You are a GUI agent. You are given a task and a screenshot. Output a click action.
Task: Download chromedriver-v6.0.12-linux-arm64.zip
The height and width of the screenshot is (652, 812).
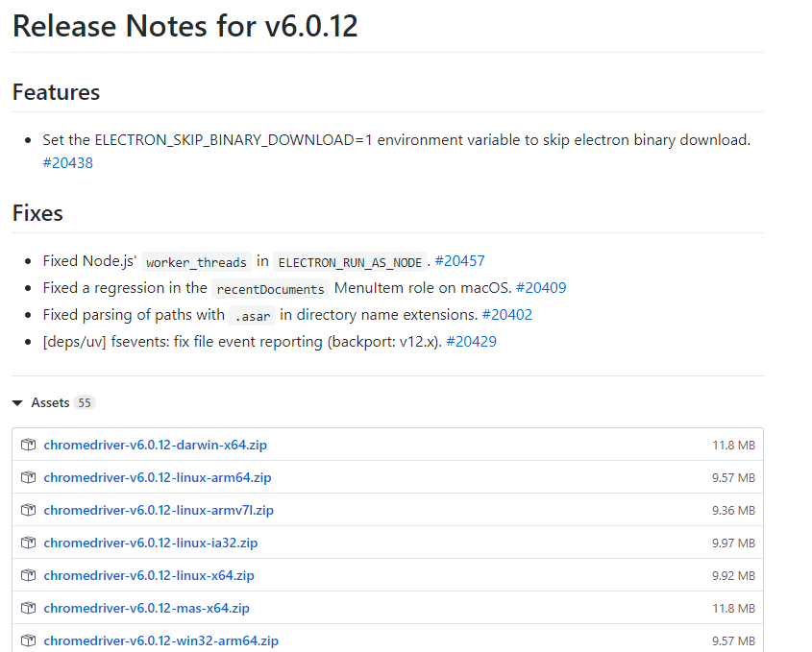(x=158, y=477)
